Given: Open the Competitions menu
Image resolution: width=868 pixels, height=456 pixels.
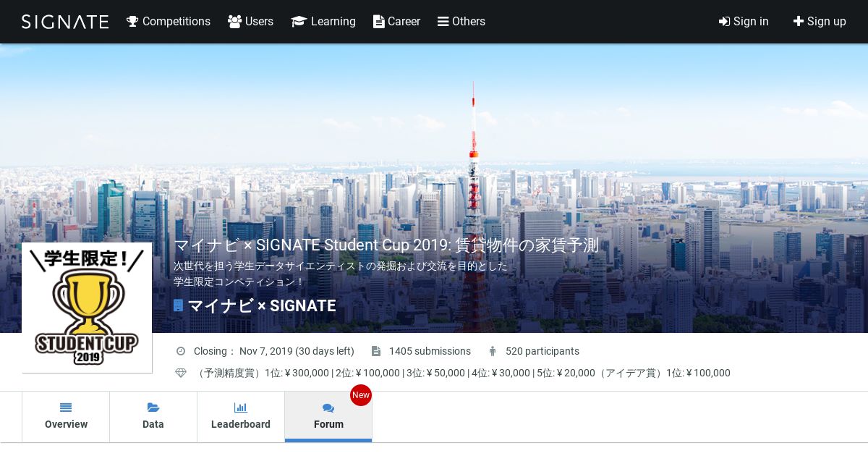Looking at the screenshot, I should click(x=169, y=22).
